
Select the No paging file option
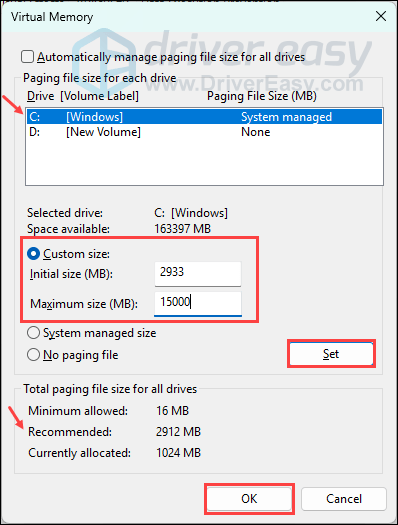point(33,355)
